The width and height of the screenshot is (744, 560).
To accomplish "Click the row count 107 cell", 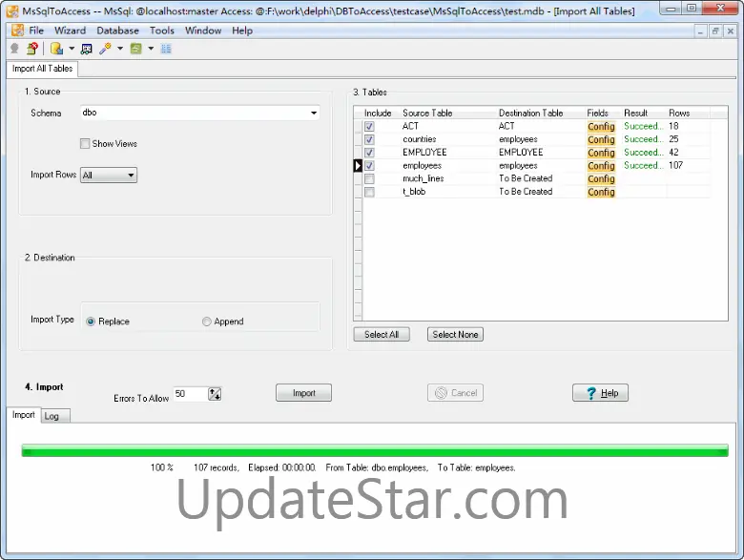I will click(675, 166).
